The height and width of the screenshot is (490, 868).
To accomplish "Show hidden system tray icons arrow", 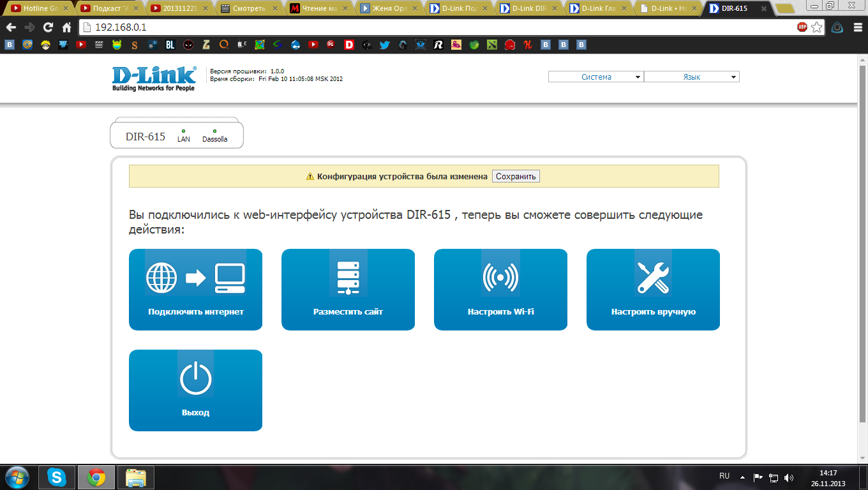I will tap(742, 477).
